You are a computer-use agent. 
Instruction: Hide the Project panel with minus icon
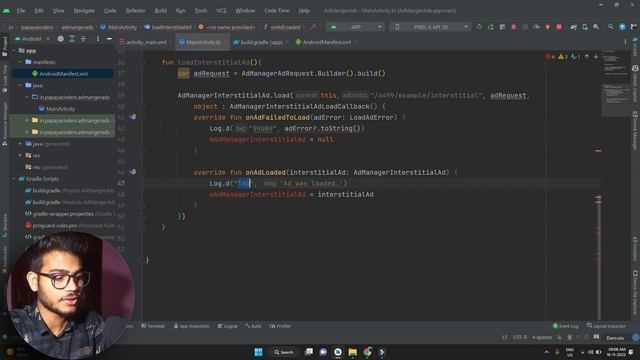pyautogui.click(x=109, y=39)
